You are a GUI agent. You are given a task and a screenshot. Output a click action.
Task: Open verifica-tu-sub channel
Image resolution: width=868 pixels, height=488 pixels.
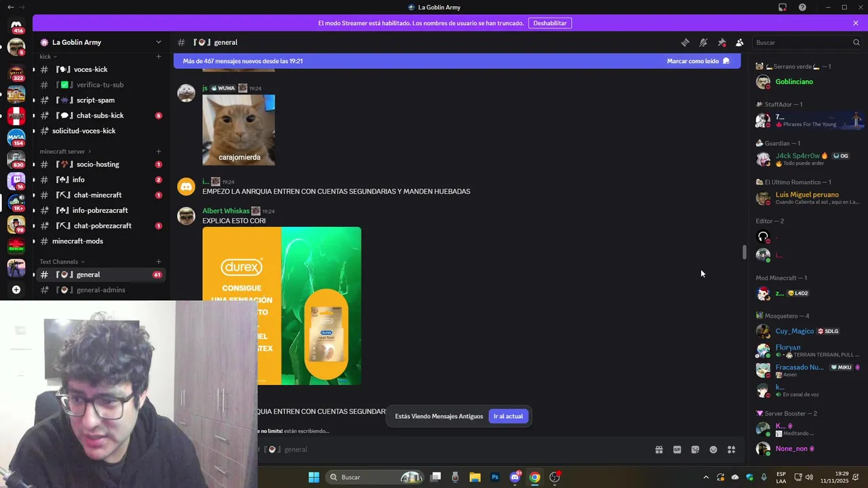click(99, 85)
